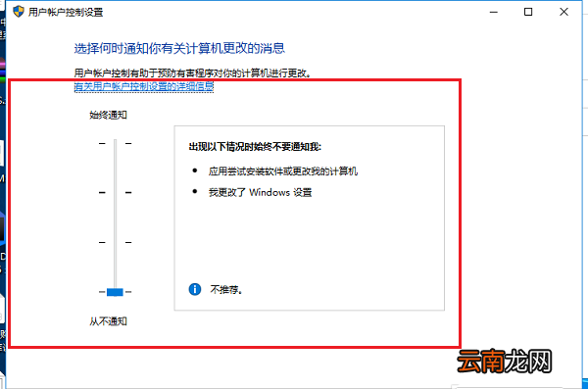
Task: Click the window title 用户帐户控制设置
Action: tap(66, 12)
